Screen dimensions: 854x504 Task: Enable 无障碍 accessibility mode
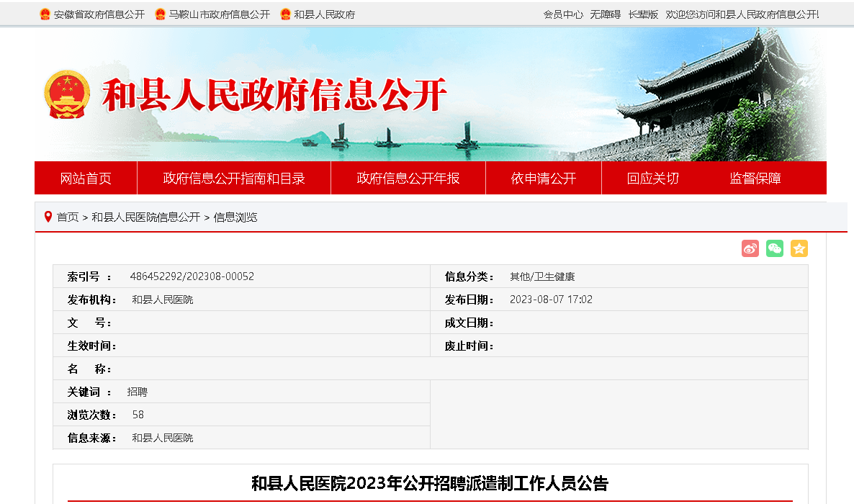(606, 14)
